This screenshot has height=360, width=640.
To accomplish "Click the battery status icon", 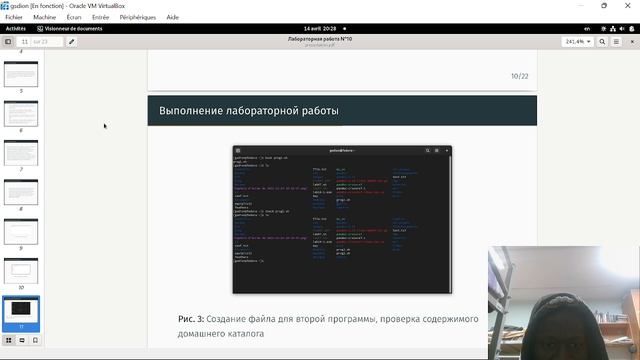I will tap(632, 29).
